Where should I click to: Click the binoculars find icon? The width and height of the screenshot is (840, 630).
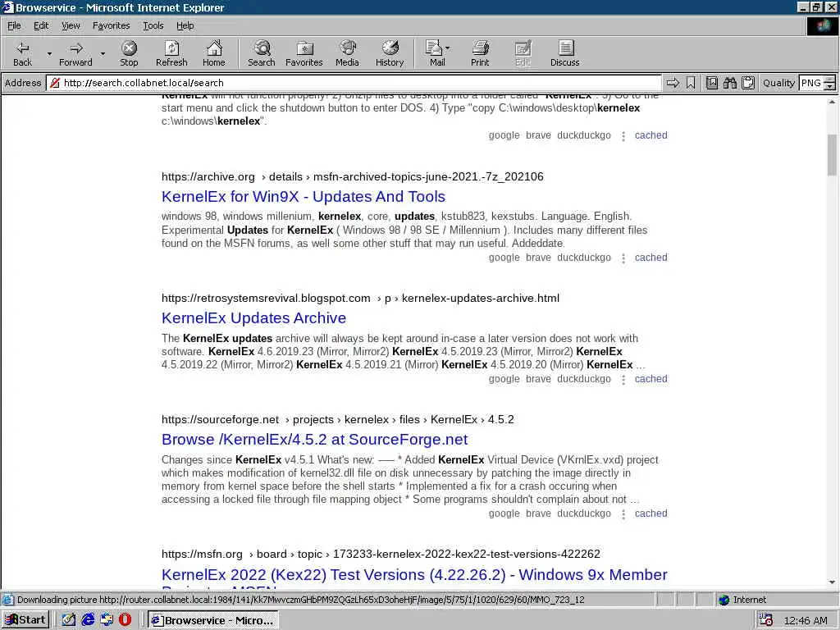(x=729, y=83)
